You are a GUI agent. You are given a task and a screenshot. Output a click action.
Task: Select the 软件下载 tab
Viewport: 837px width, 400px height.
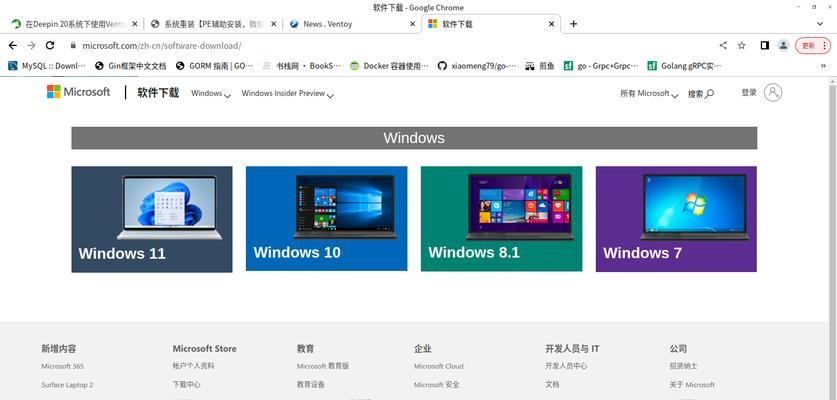(491, 24)
